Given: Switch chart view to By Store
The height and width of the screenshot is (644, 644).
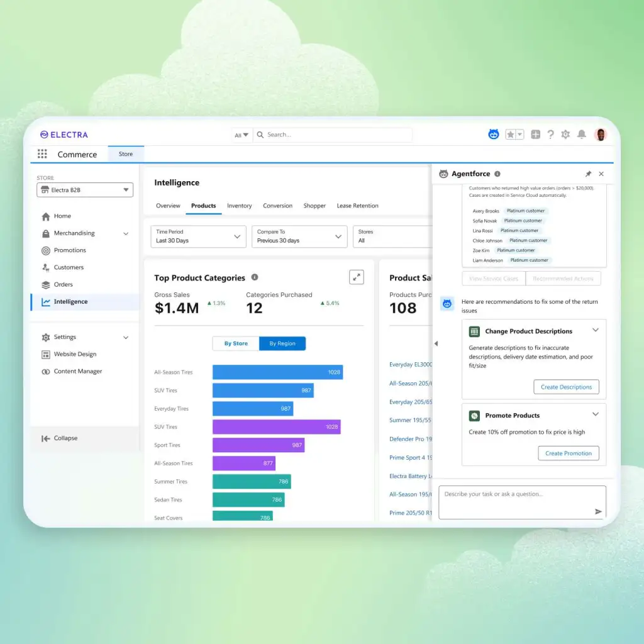Looking at the screenshot, I should click(235, 343).
